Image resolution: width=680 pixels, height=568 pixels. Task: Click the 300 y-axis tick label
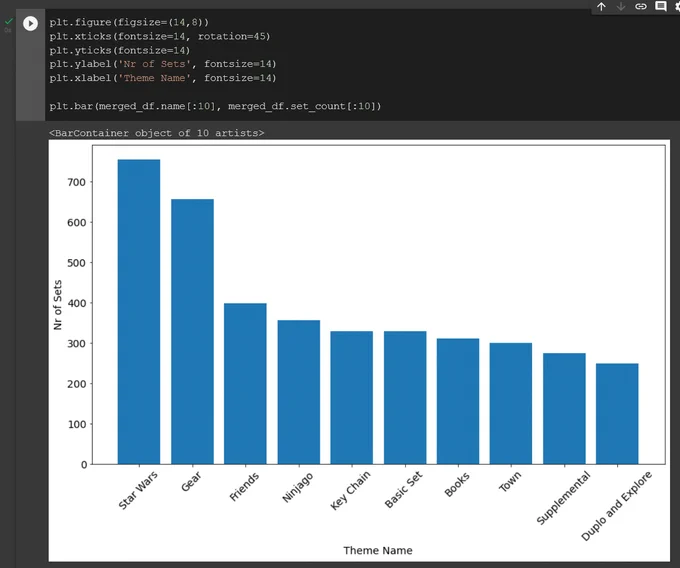pos(76,344)
